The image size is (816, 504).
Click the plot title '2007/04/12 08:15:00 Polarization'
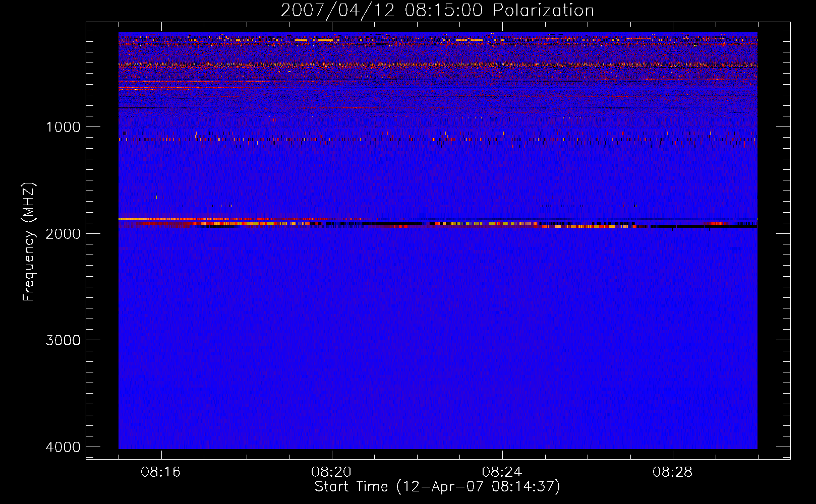[437, 10]
